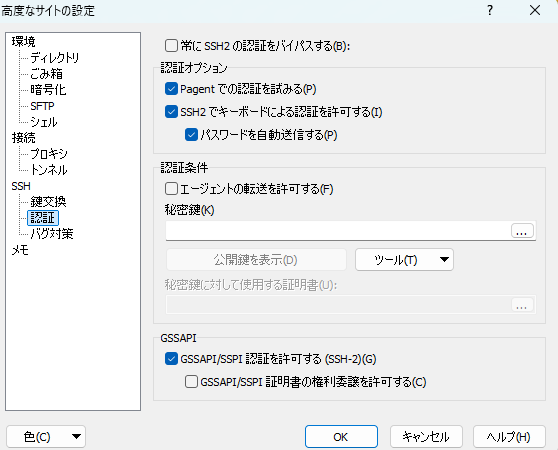Toggle GSSAPI/SSPI 認証を許可する checkbox
The image size is (558, 450).
[171, 359]
